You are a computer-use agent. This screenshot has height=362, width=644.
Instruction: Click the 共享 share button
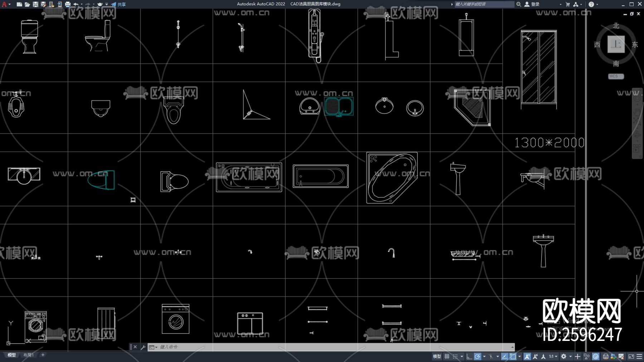pyautogui.click(x=122, y=4)
